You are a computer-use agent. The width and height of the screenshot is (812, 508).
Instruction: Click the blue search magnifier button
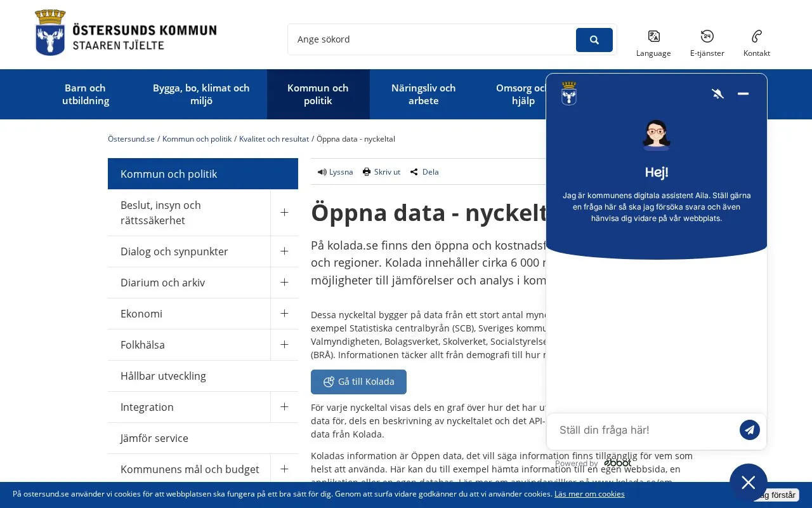click(594, 40)
